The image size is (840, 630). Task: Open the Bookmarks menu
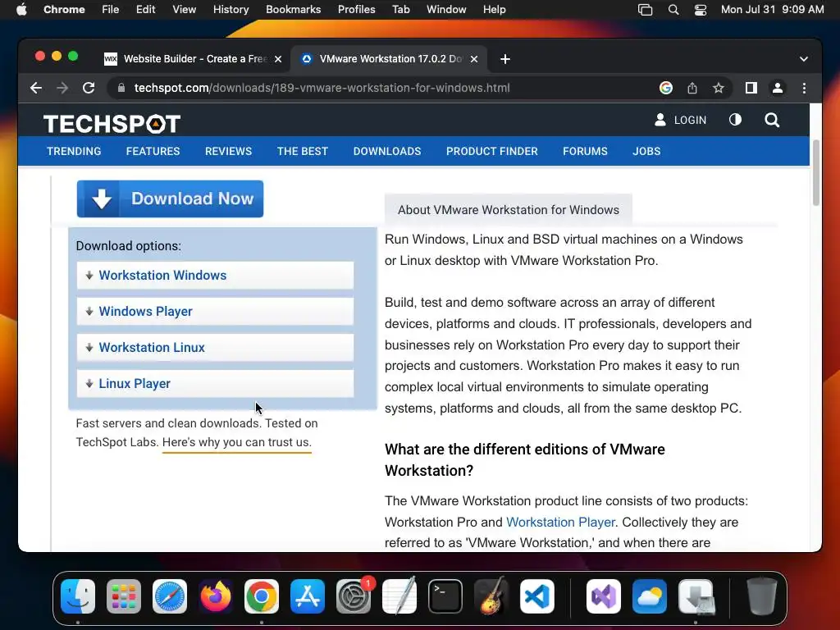coord(293,10)
